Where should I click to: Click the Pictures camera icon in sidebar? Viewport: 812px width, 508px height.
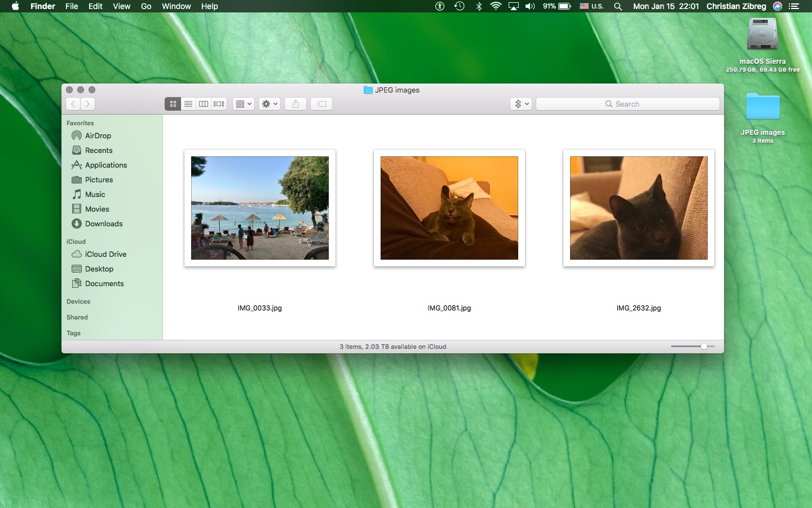click(x=77, y=179)
